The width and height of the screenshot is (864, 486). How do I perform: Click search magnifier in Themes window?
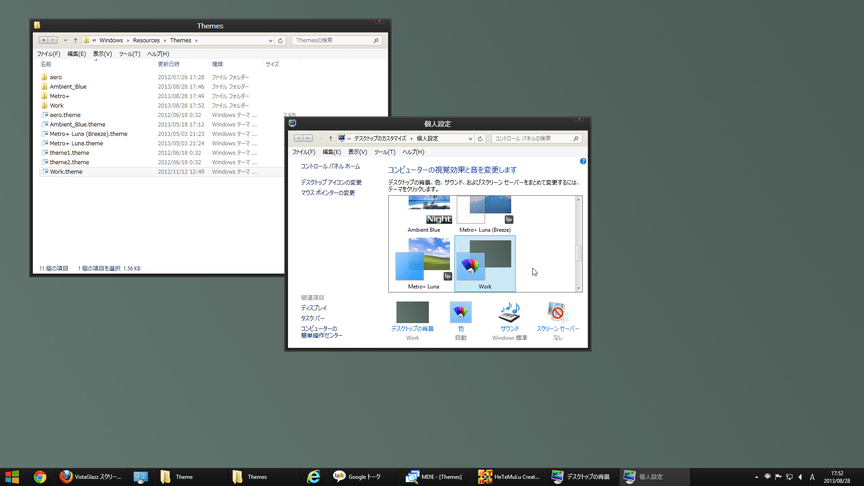coord(376,40)
